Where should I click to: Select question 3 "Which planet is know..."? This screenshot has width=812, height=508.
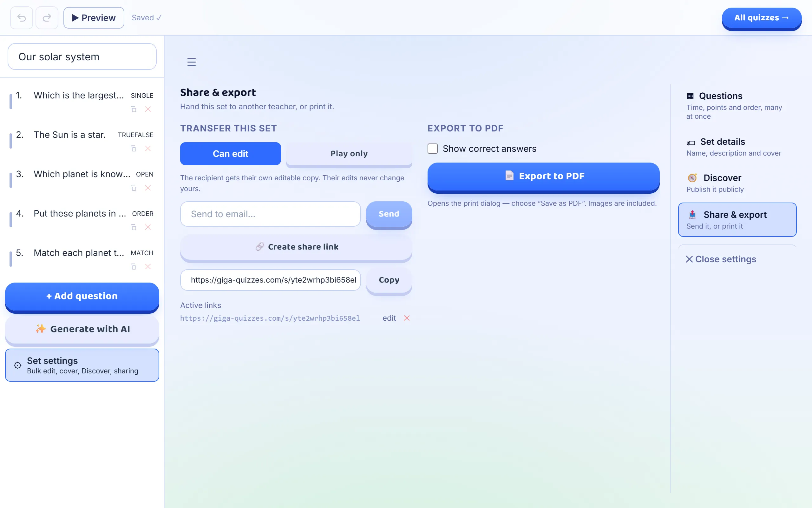click(x=82, y=180)
